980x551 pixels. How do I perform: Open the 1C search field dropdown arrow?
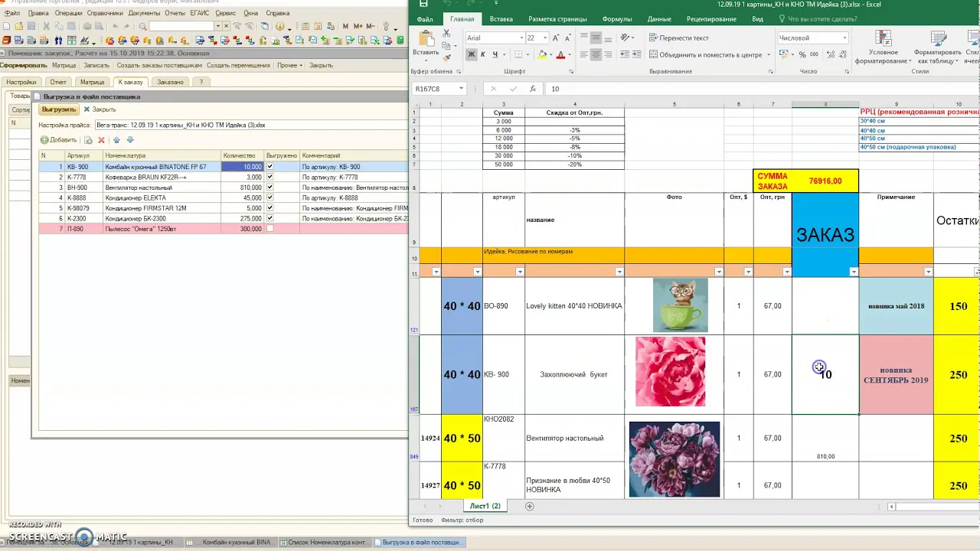(217, 26)
